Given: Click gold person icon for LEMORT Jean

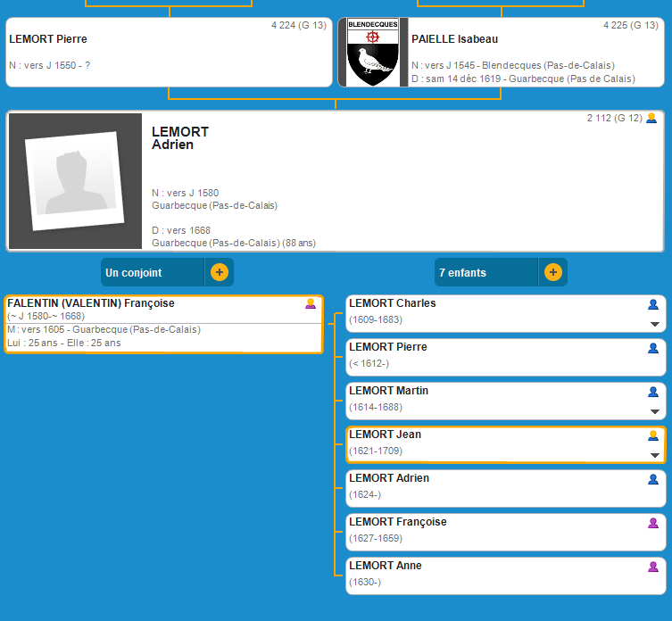Looking at the screenshot, I should click(x=653, y=435).
